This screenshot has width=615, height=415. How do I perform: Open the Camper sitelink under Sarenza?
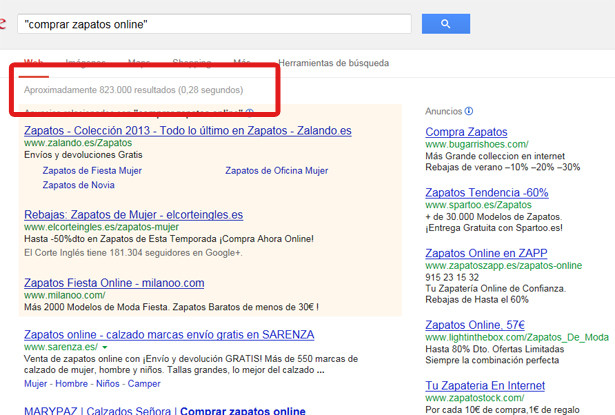coord(144,384)
